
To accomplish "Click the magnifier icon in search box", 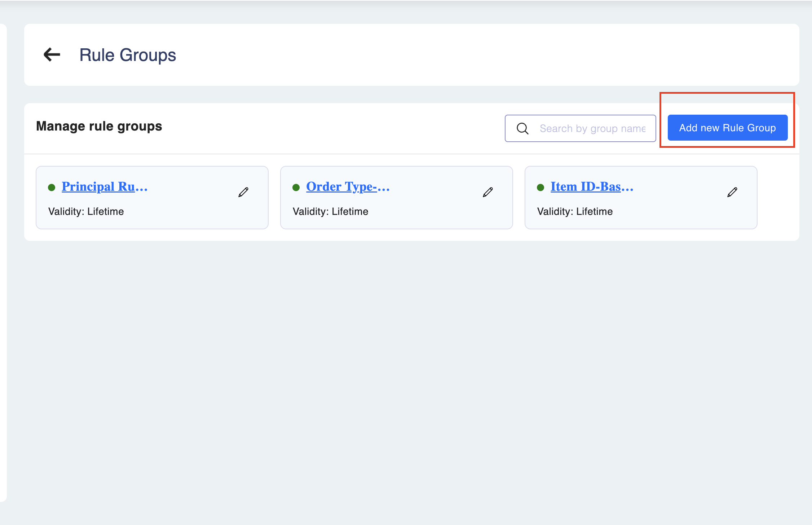I will (x=522, y=128).
